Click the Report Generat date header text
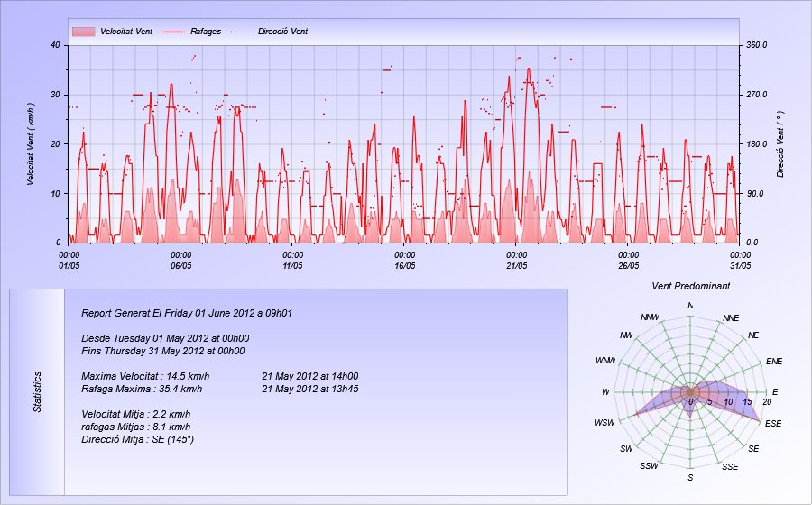 click(187, 313)
